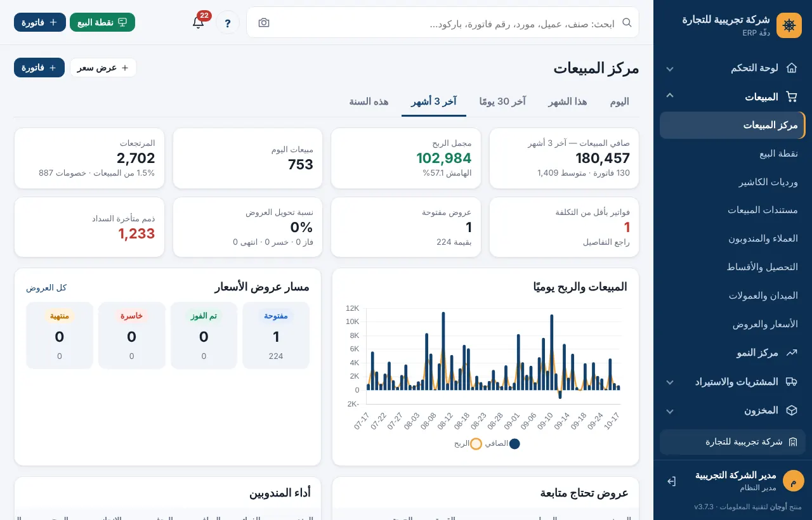Click the logout icon near user profile
Viewport: 812px width, 520px height.
[x=671, y=481]
